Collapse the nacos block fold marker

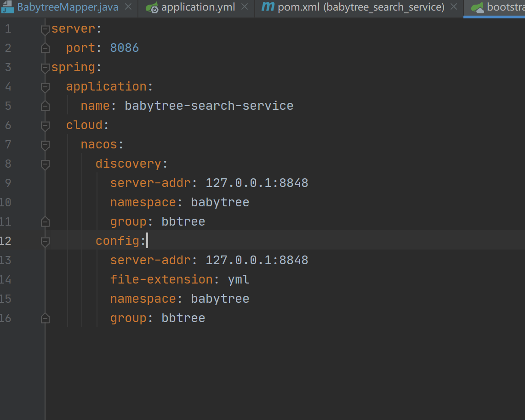pyautogui.click(x=45, y=145)
